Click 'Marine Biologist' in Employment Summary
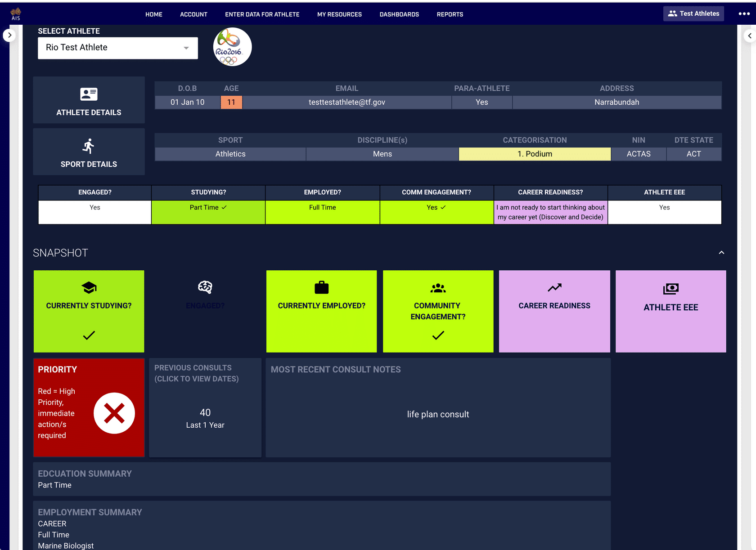The width and height of the screenshot is (756, 550). click(66, 546)
